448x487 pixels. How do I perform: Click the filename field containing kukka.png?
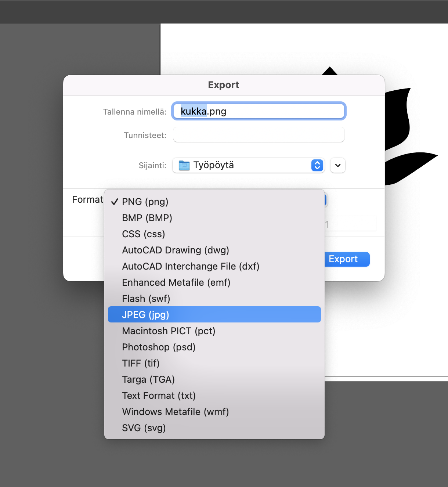coord(259,111)
